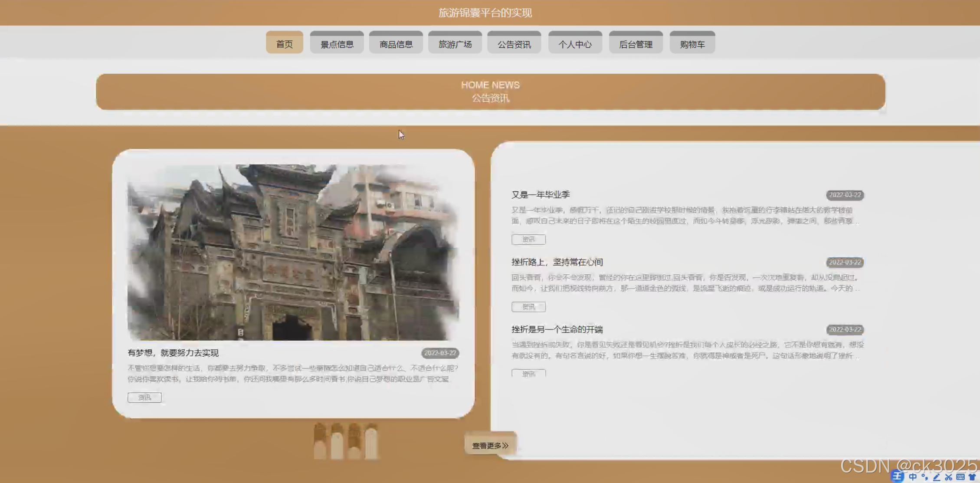Open the IME handwriting pencil icon
Viewport: 980px width, 483px height.
click(x=936, y=477)
